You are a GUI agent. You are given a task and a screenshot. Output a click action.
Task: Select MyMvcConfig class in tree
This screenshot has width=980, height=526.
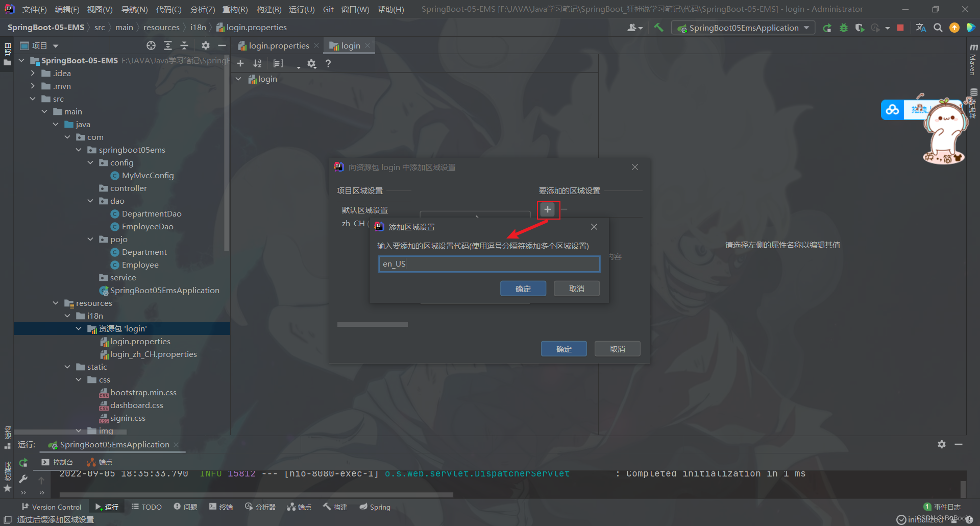148,175
